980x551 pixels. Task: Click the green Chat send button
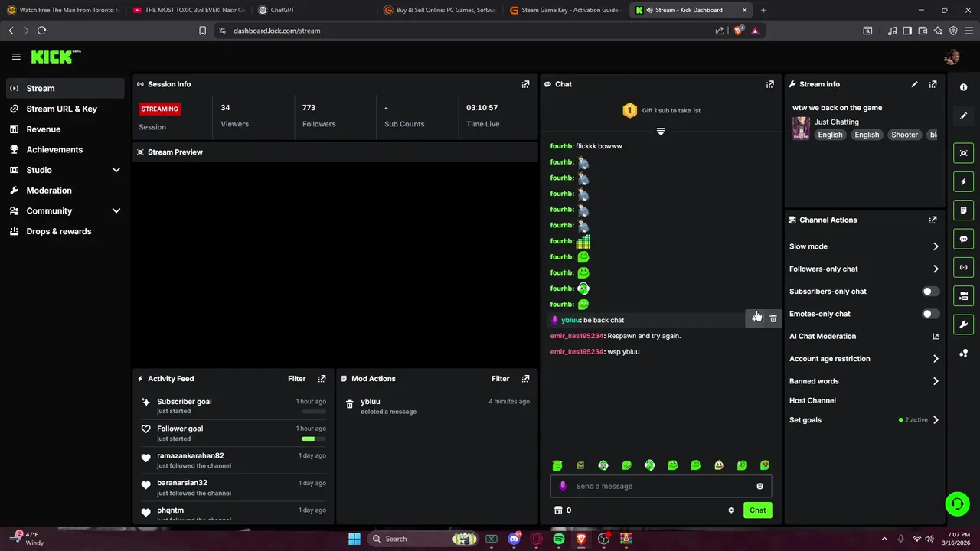pos(757,510)
